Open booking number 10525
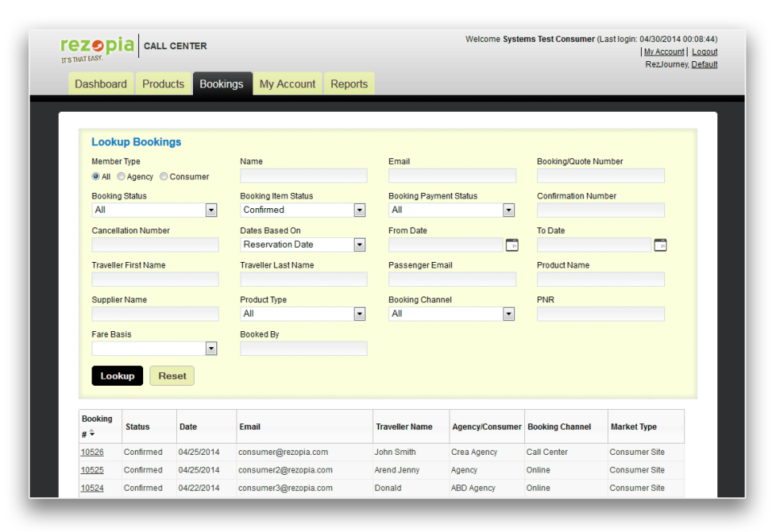772x532 pixels. [x=92, y=470]
